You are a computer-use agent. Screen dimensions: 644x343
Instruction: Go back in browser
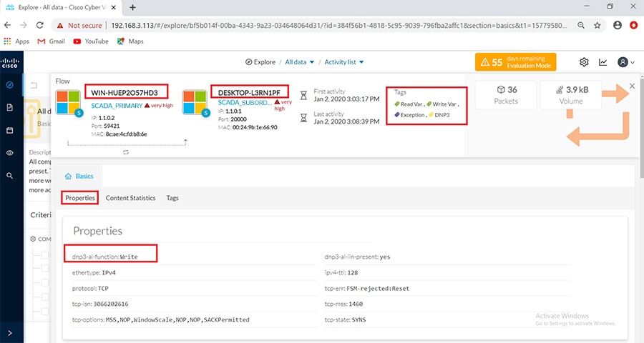pyautogui.click(x=7, y=25)
